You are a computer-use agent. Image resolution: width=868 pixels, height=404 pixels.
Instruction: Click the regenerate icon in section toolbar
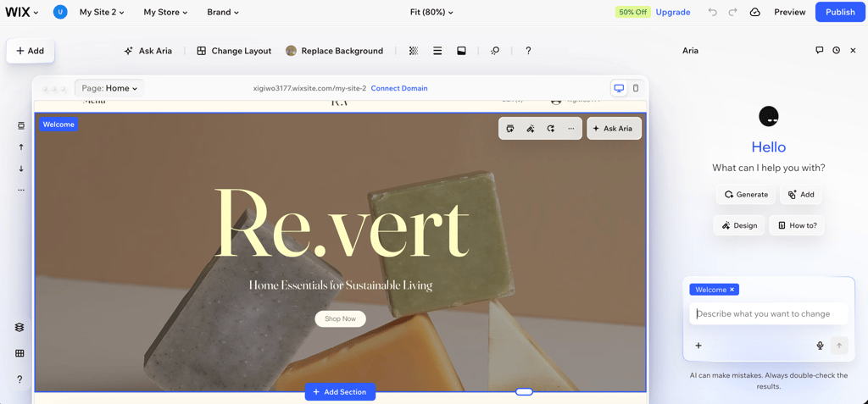[x=550, y=129]
